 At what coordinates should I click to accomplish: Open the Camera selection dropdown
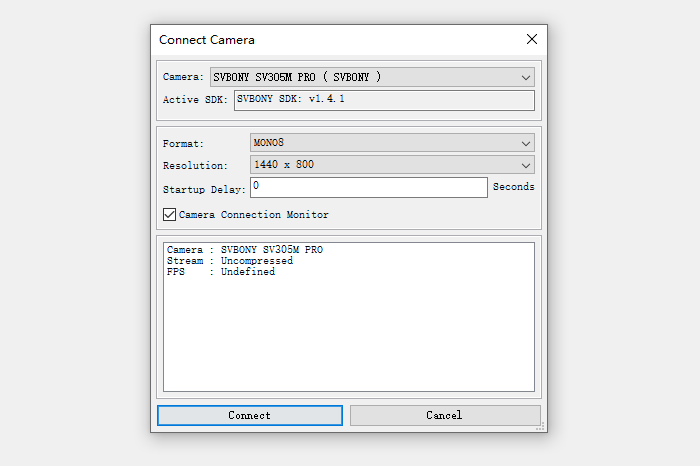(x=371, y=77)
